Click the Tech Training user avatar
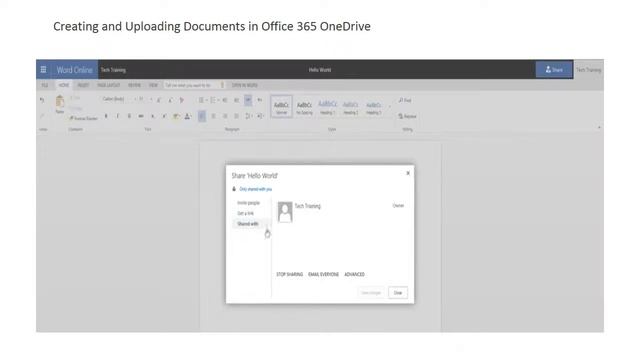The height and width of the screenshot is (360, 640). click(285, 212)
